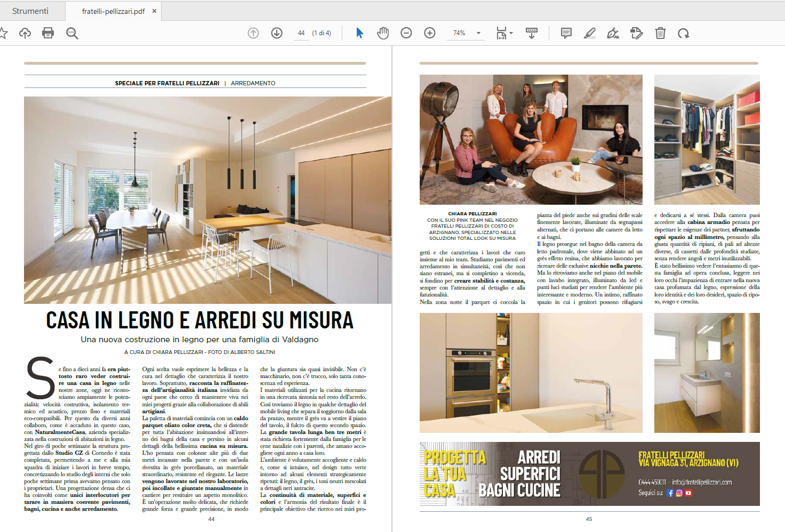This screenshot has width=785, height=532.
Task: Click the phone number 0444 459011
Action: point(652,482)
